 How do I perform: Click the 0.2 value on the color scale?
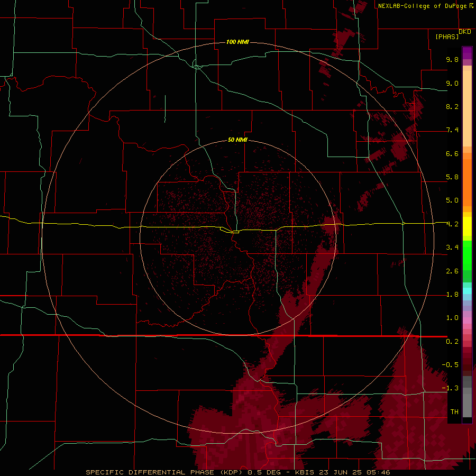[x=452, y=342]
